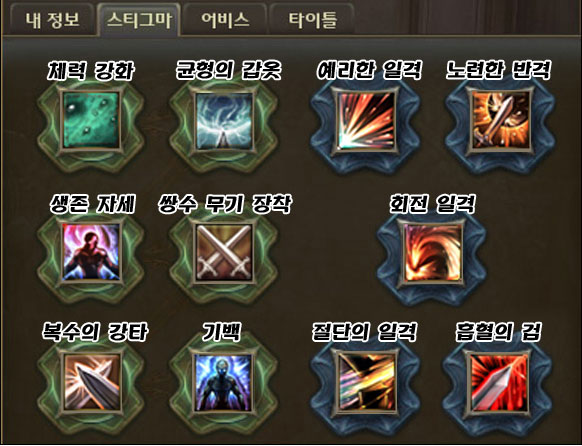Switch to the 스티그마 tab
The width and height of the screenshot is (582, 446).
tap(139, 20)
